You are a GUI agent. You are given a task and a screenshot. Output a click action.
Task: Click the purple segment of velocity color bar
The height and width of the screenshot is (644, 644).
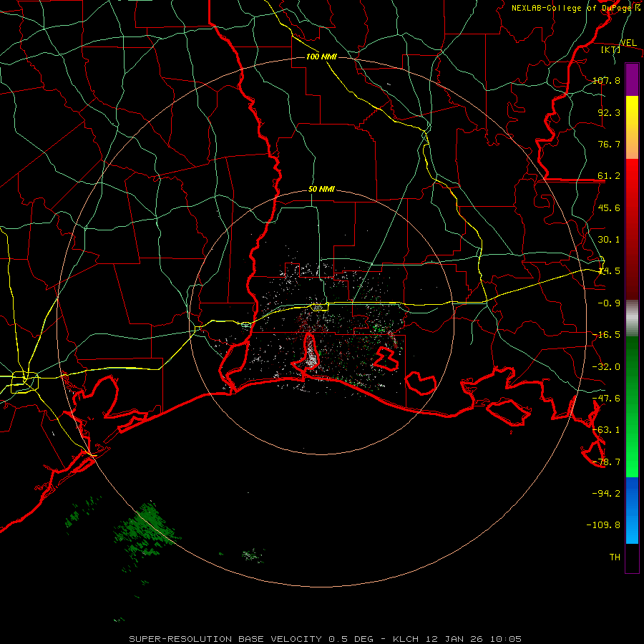632,80
